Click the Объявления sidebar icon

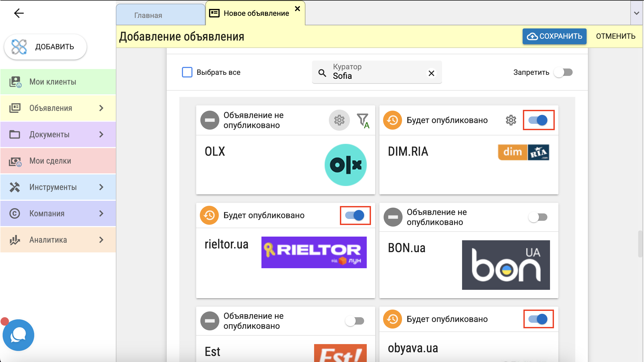pyautogui.click(x=15, y=108)
